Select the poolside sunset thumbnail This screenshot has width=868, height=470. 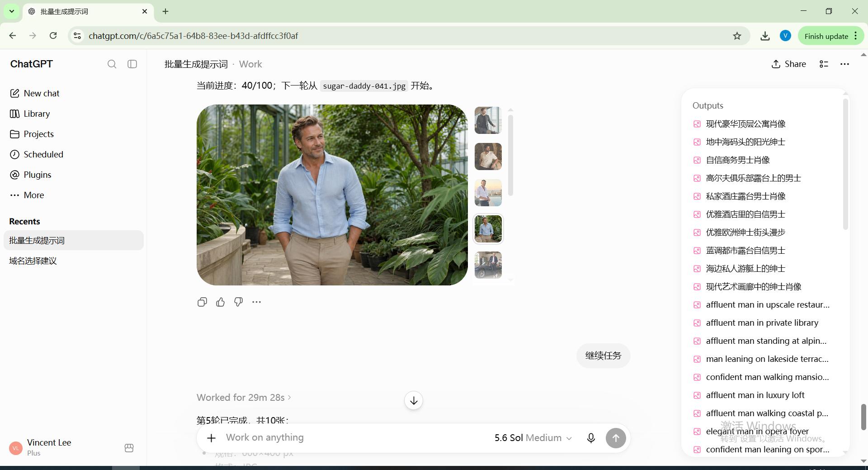(x=488, y=193)
